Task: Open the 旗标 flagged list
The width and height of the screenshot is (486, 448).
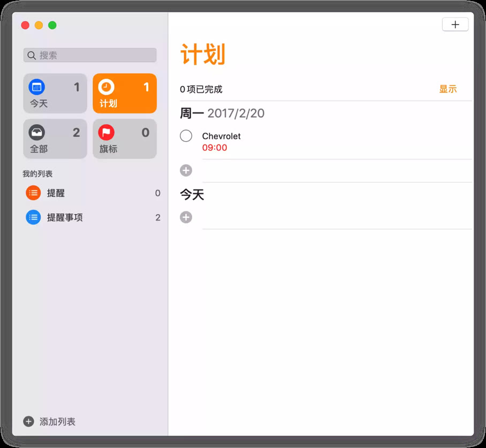Action: point(124,139)
